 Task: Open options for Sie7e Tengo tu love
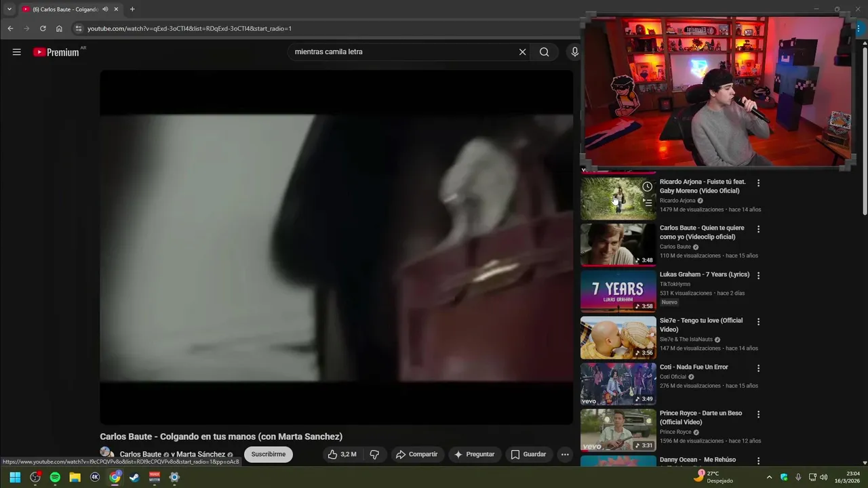[758, 321]
